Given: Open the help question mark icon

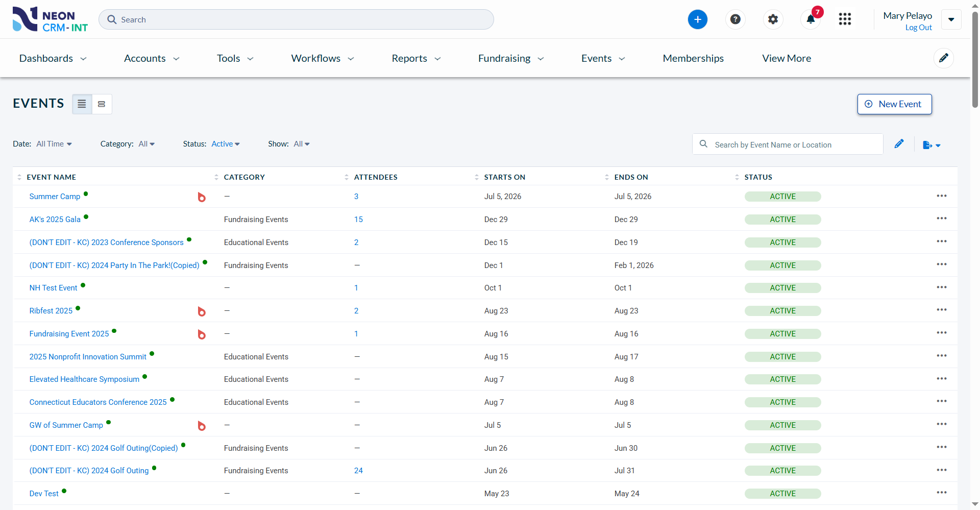Looking at the screenshot, I should (x=735, y=19).
